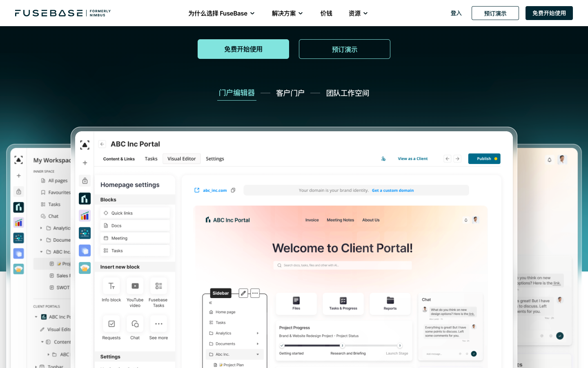Screen dimensions: 588x368
Task: Open the Settings tab in portal editor
Action: (215, 159)
